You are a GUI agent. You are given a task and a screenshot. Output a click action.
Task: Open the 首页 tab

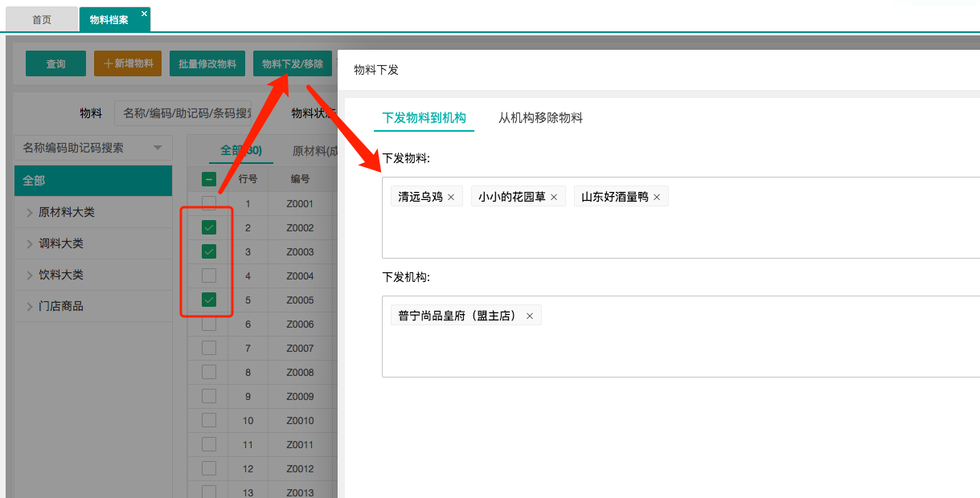42,19
